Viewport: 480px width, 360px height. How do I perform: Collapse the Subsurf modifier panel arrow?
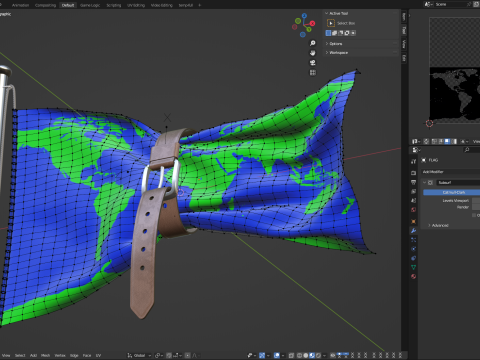tap(424, 182)
